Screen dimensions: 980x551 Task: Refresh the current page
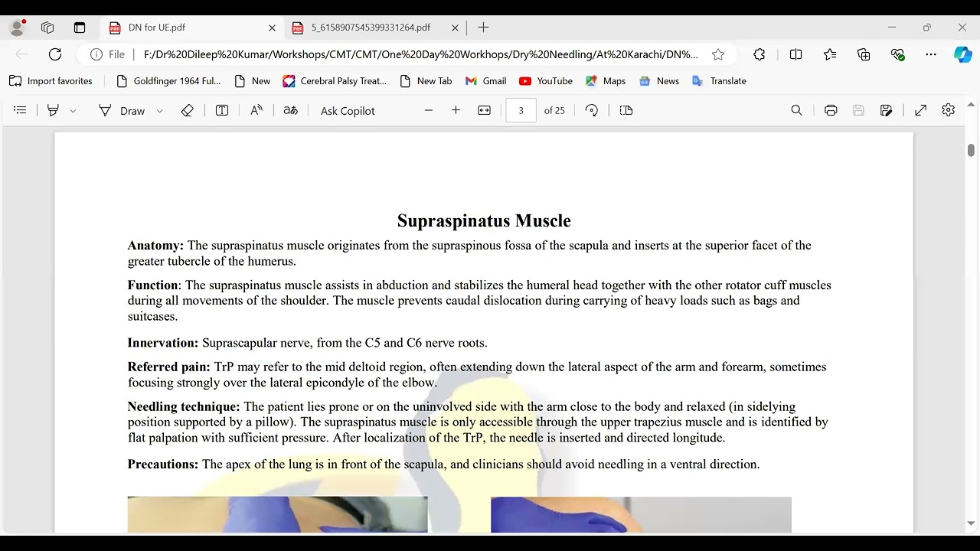pyautogui.click(x=55, y=54)
